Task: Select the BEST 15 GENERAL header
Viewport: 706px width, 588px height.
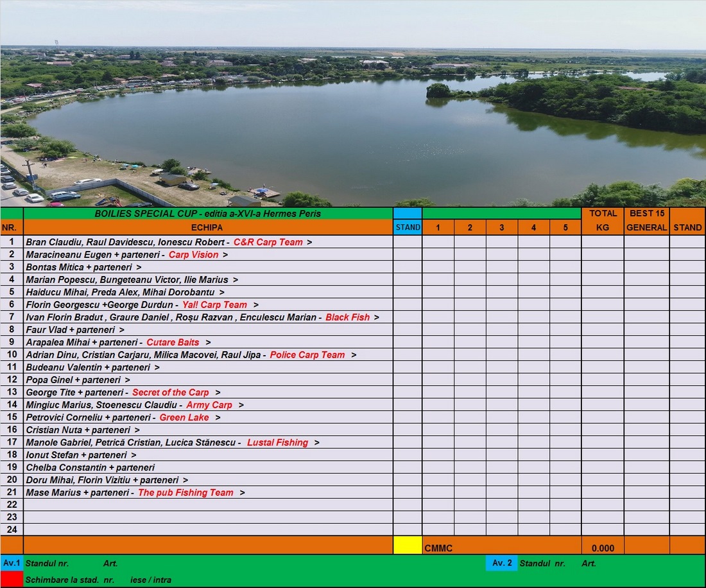Action: click(646, 220)
